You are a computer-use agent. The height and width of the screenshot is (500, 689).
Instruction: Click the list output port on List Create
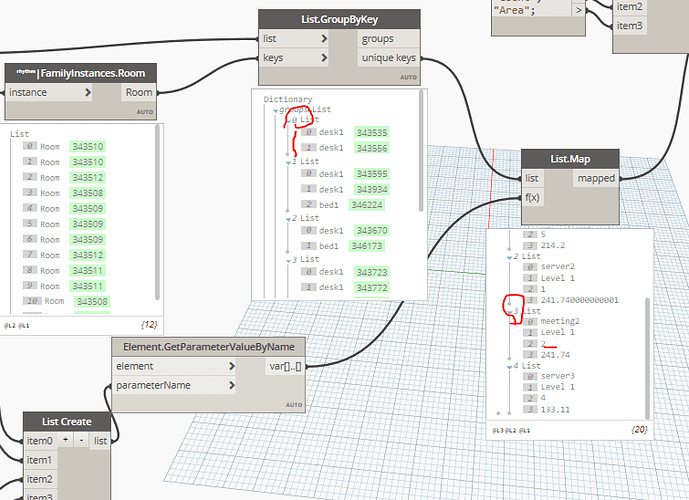coord(100,441)
